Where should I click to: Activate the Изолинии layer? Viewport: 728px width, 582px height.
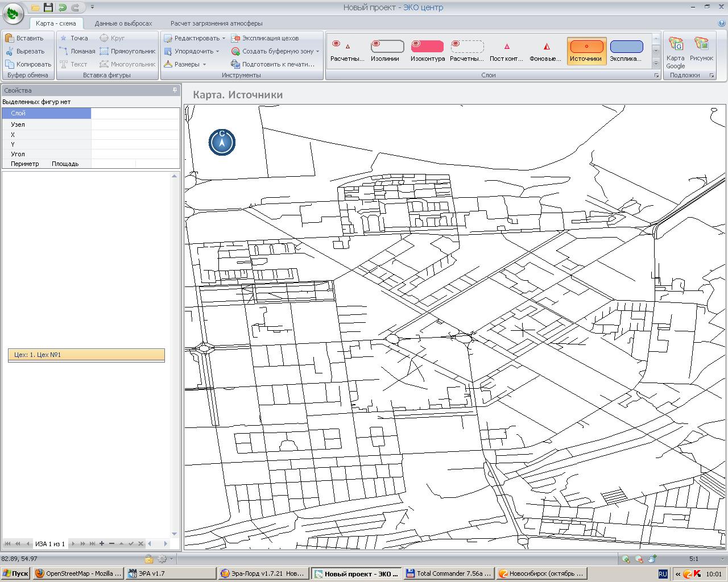click(x=385, y=51)
